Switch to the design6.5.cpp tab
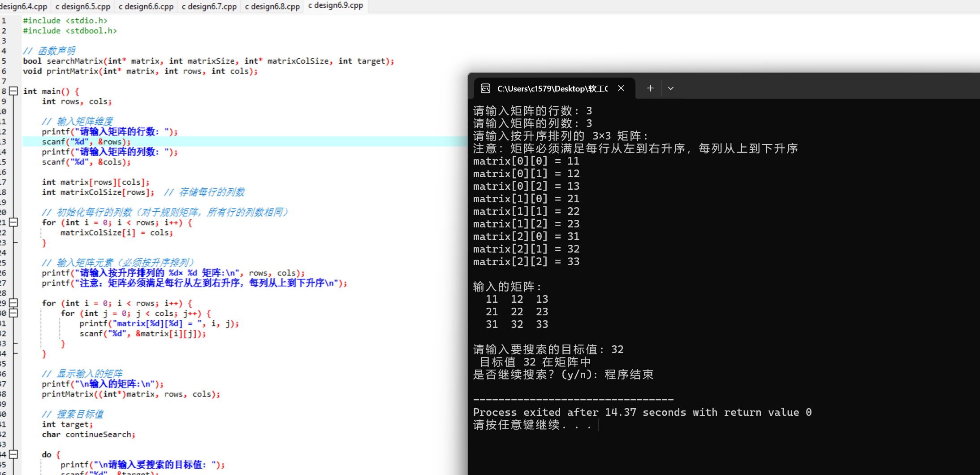This screenshot has height=475, width=980. coord(83,6)
